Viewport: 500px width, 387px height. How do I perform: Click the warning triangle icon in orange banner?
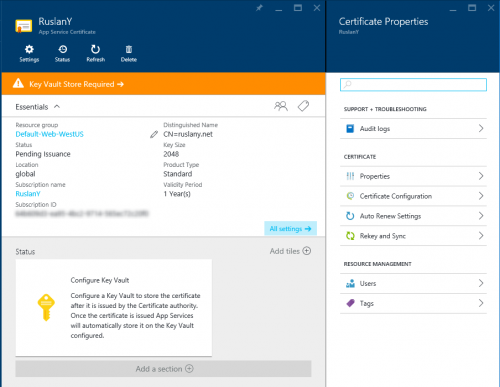pos(18,83)
